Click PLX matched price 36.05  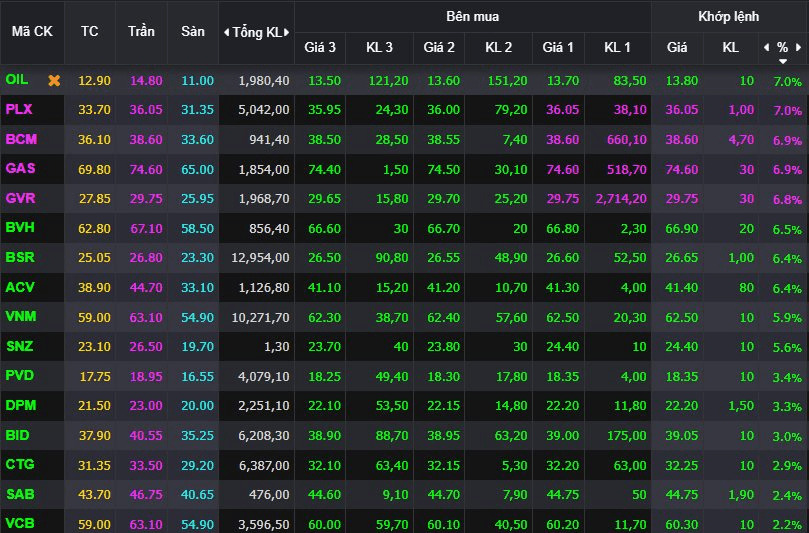(682, 110)
